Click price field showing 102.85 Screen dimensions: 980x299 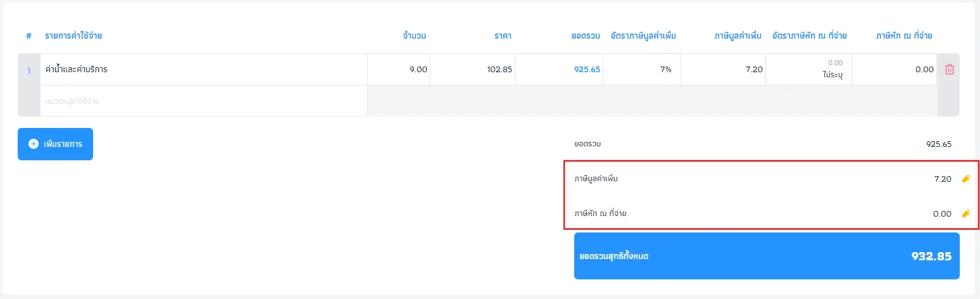point(473,70)
